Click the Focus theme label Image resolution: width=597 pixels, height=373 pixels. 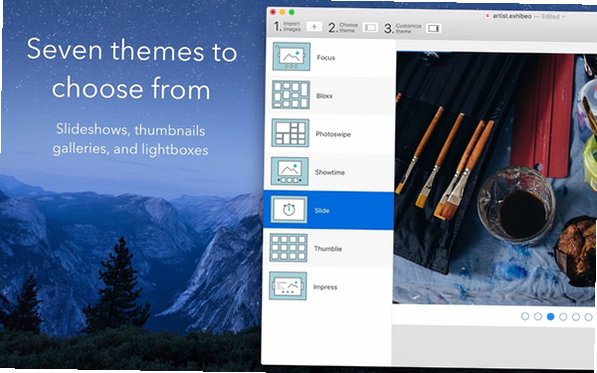click(326, 58)
